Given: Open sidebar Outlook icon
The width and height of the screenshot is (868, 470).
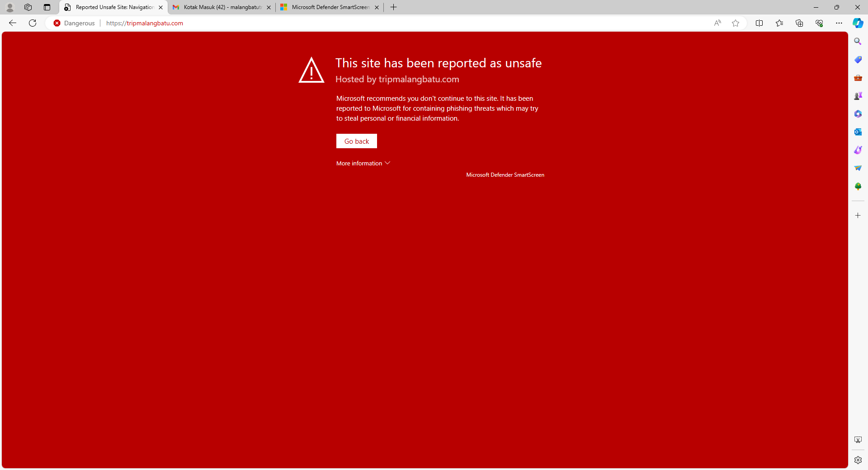Looking at the screenshot, I should [858, 132].
